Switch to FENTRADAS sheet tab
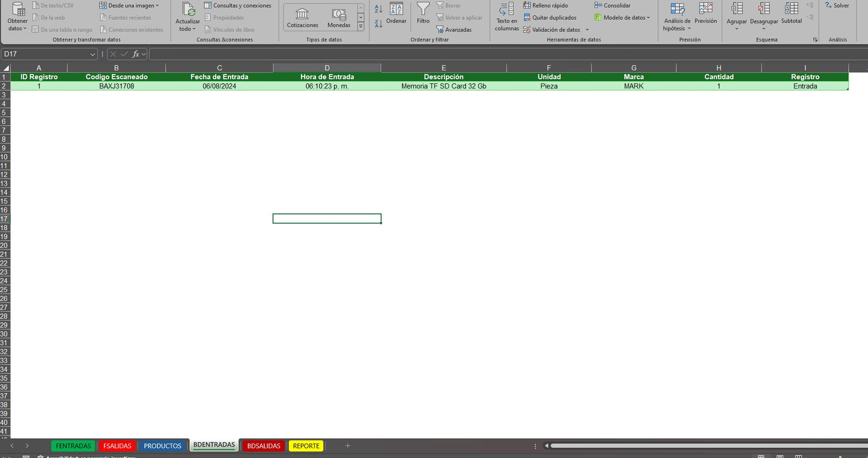 (x=73, y=446)
